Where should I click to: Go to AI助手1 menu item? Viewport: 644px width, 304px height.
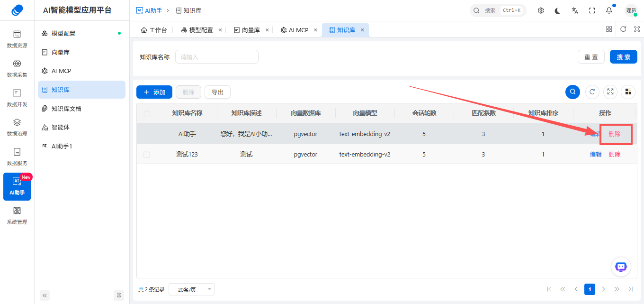click(x=81, y=146)
